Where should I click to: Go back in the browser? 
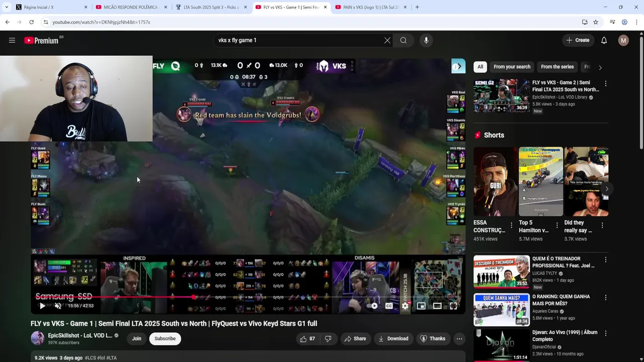tap(7, 22)
